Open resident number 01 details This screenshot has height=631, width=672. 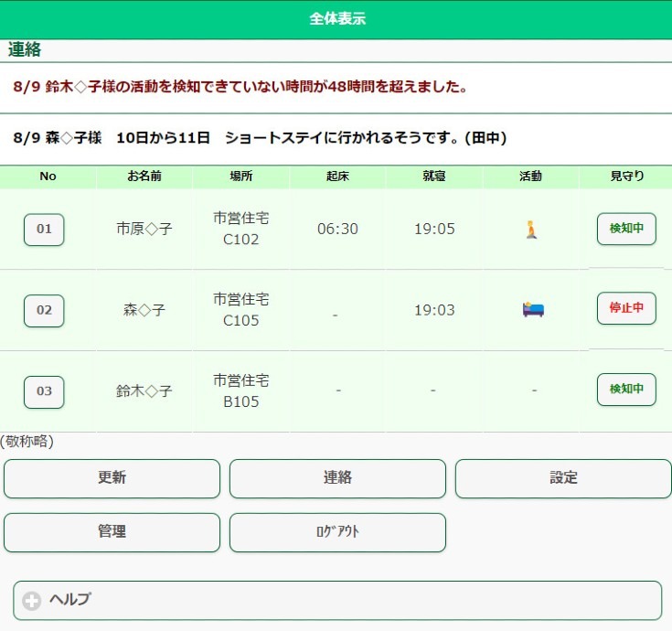tap(44, 230)
